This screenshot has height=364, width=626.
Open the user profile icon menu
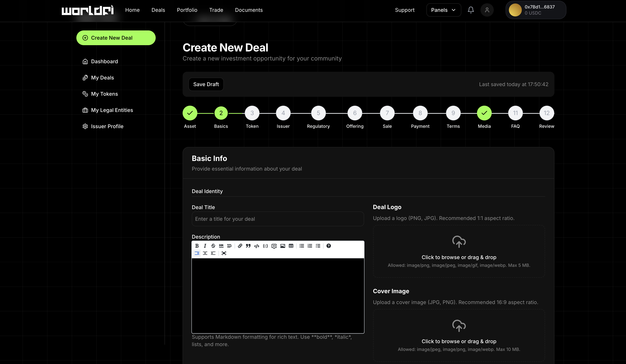pos(487,10)
